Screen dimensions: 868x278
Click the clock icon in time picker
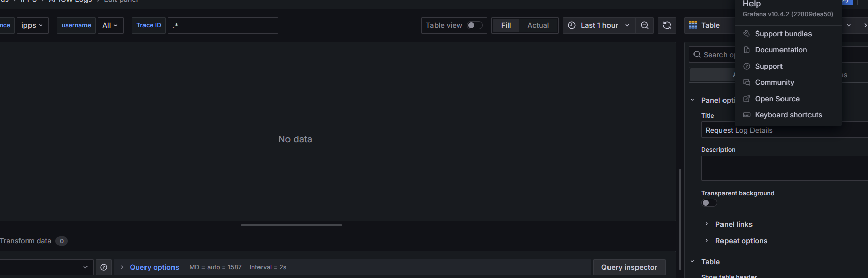[x=572, y=25]
